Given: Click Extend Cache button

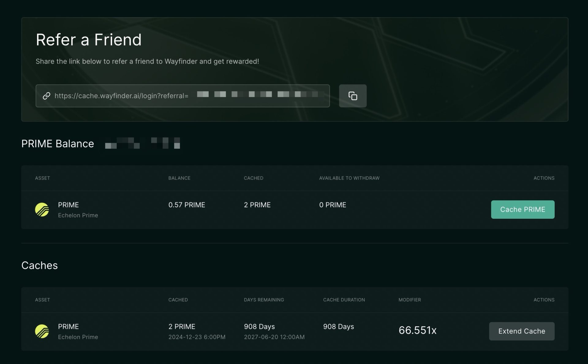Looking at the screenshot, I should pyautogui.click(x=522, y=331).
